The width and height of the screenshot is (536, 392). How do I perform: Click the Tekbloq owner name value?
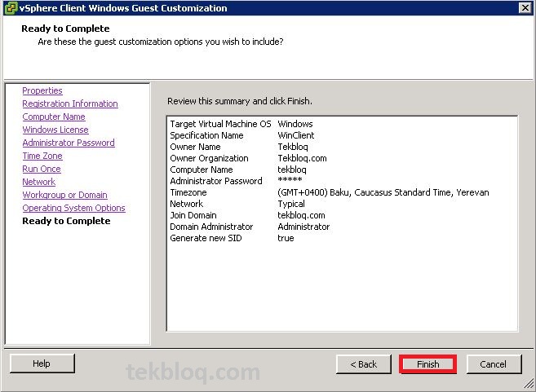point(293,147)
